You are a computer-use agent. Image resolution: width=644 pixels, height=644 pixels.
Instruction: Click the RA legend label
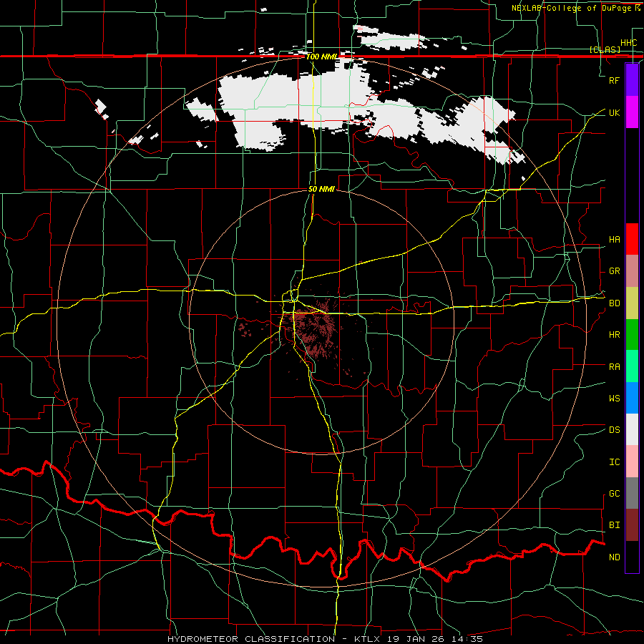[x=615, y=367]
